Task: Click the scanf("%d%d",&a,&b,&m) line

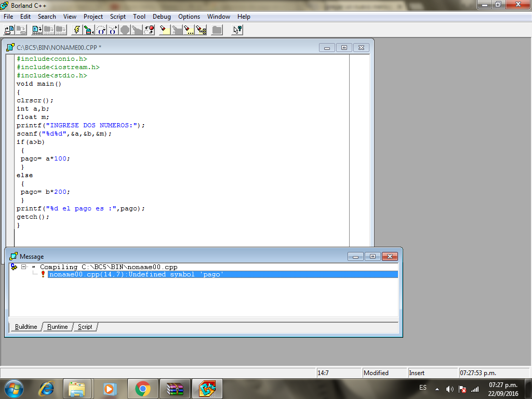Action: pyautogui.click(x=64, y=134)
